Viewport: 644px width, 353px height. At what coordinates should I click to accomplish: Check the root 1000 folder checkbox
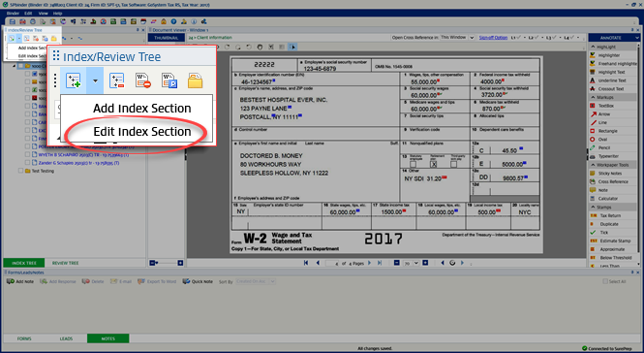point(20,66)
